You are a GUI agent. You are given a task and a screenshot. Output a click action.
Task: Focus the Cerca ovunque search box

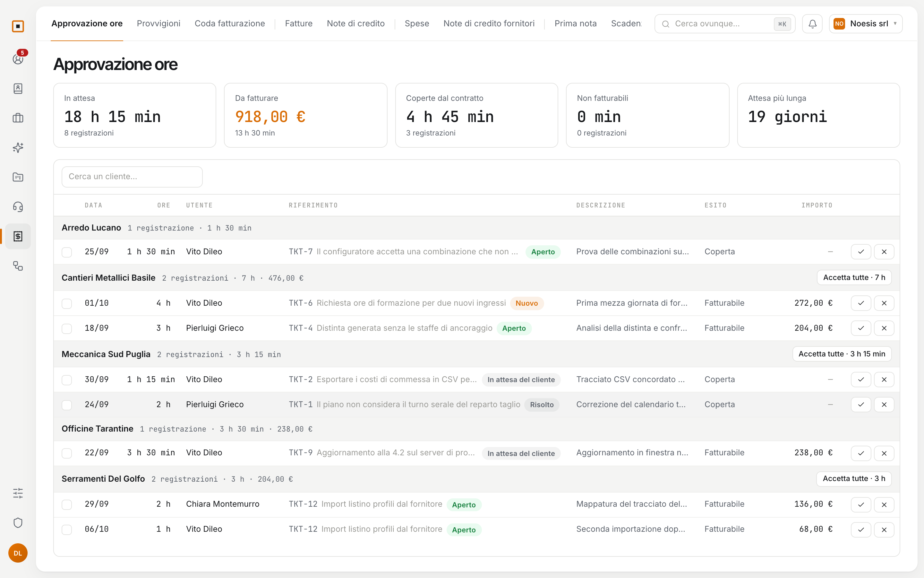pyautogui.click(x=725, y=24)
